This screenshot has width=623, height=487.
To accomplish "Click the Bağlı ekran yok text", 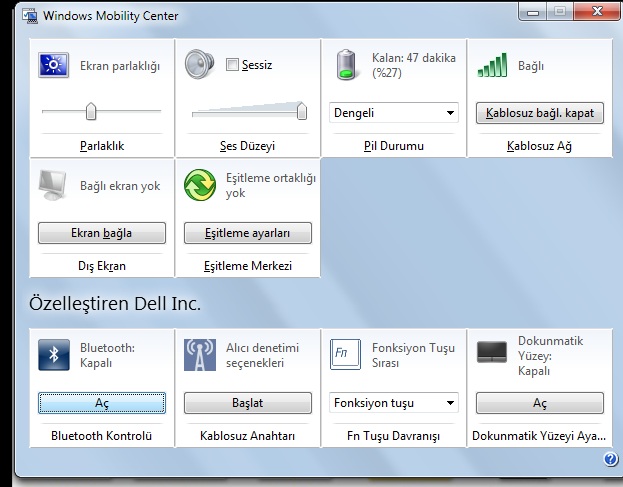I will (120, 186).
